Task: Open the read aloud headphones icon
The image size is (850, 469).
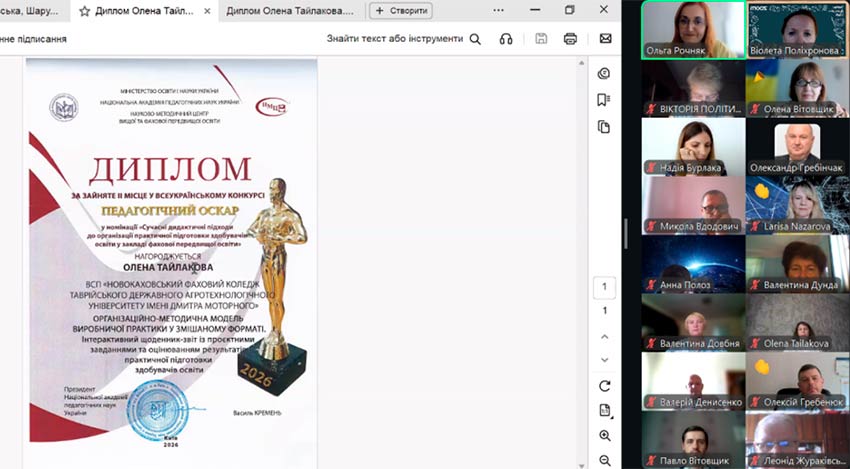Action: coord(506,39)
